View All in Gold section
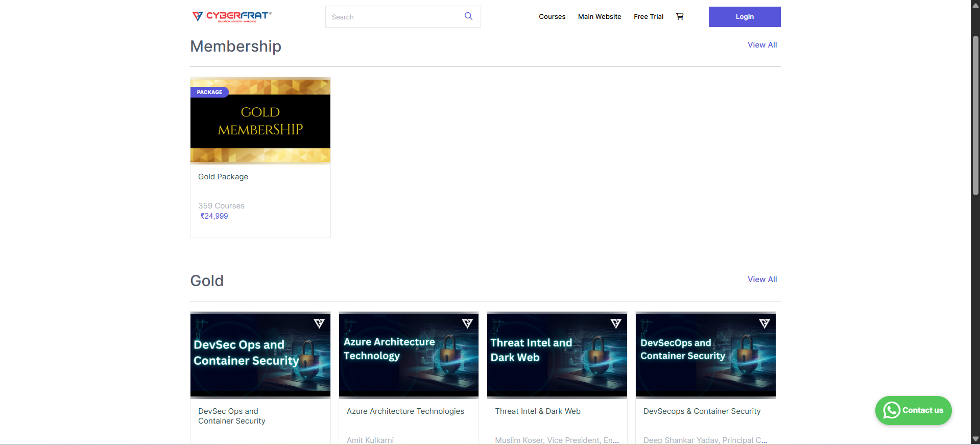 pyautogui.click(x=762, y=279)
